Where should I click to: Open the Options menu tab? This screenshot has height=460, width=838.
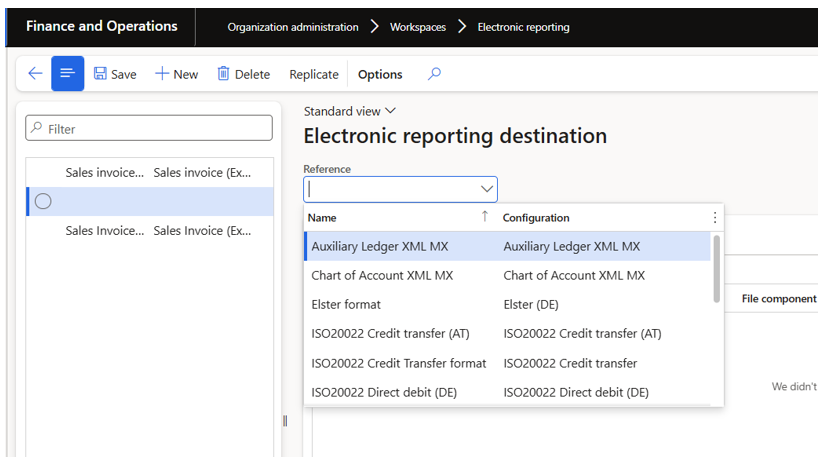coord(380,74)
